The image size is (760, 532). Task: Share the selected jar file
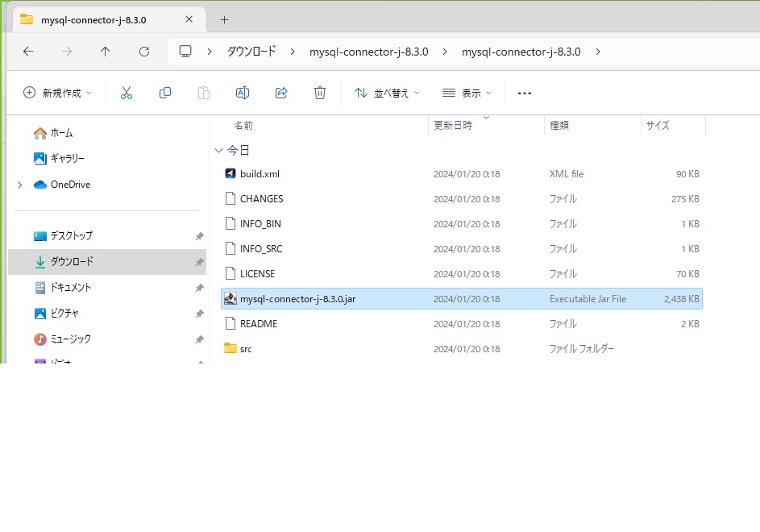point(280,93)
